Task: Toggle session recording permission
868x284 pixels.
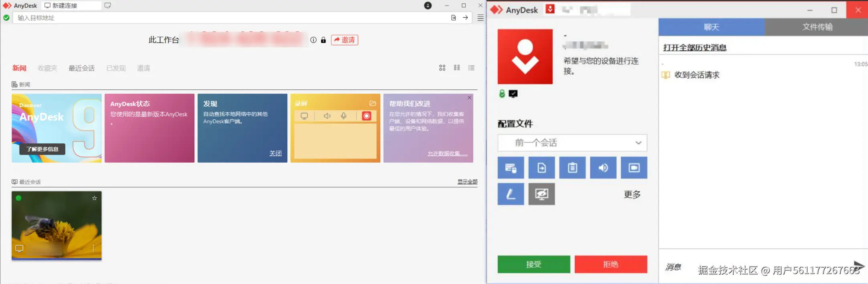Action: 634,168
